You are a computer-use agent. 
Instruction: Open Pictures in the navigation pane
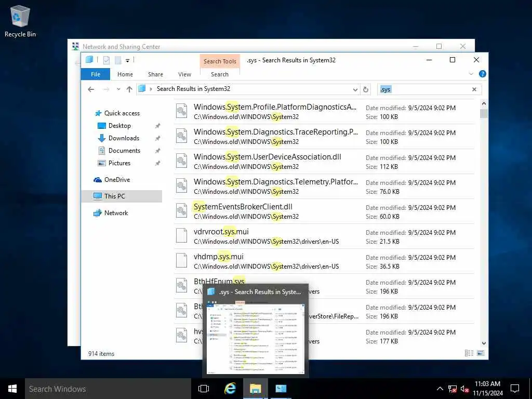tap(119, 163)
